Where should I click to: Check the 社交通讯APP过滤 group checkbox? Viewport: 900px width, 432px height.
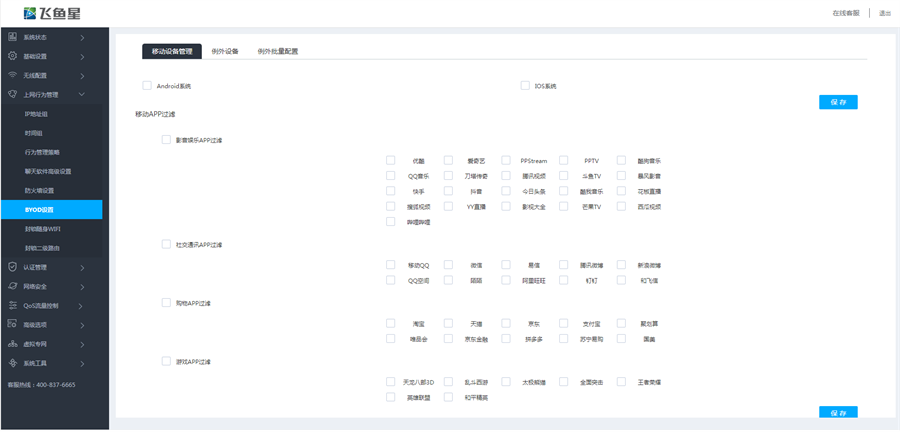click(x=166, y=244)
